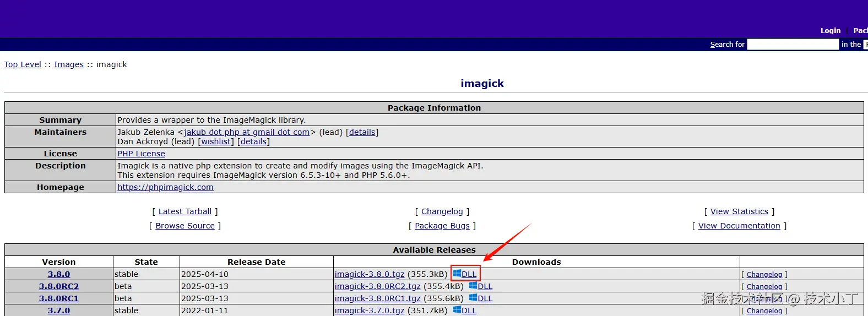Viewport: 868px width, 316px height.
Task: Open Dan Ackroyd's details link
Action: (x=253, y=141)
